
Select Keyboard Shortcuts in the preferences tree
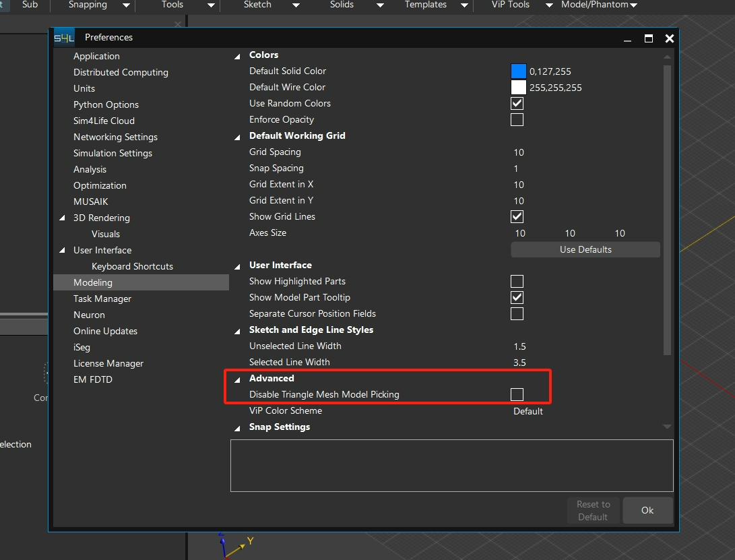click(x=132, y=266)
